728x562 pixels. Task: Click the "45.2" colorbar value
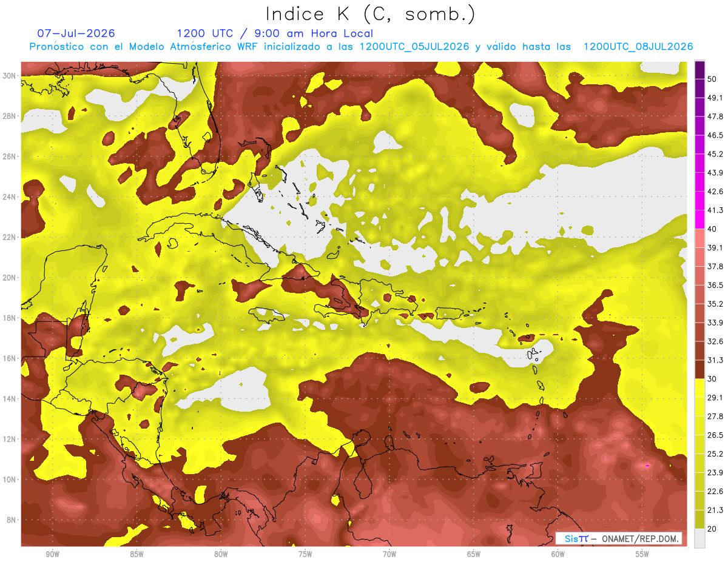click(715, 154)
